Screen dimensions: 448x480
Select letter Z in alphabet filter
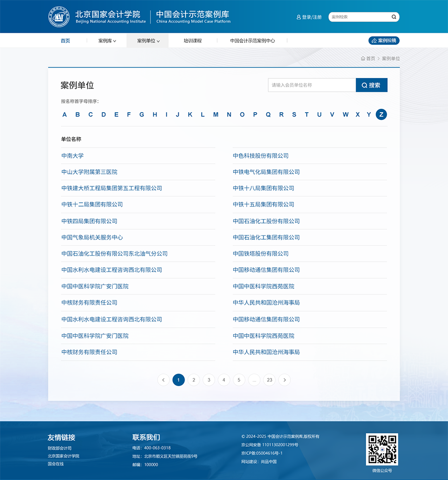tap(381, 115)
